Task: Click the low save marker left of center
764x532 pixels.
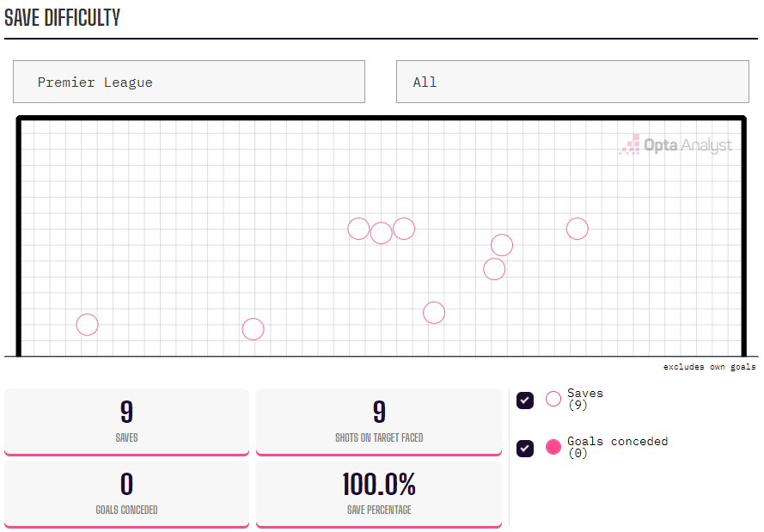Action: 254,329
